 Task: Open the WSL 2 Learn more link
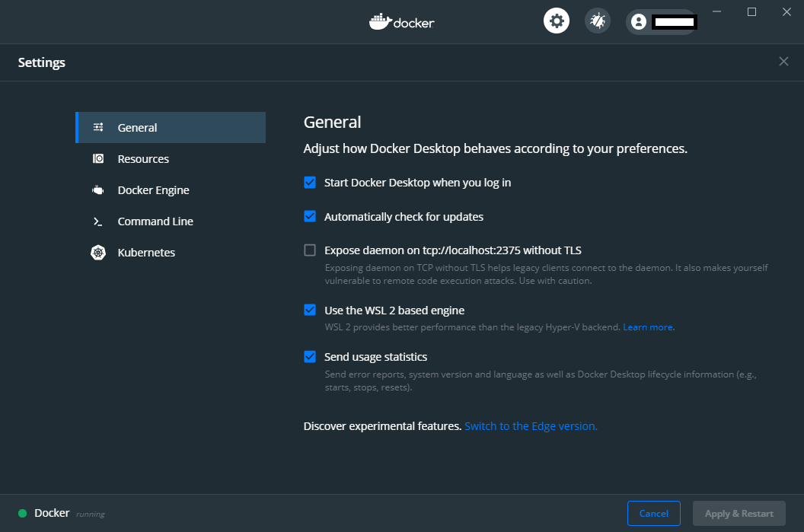click(x=648, y=327)
